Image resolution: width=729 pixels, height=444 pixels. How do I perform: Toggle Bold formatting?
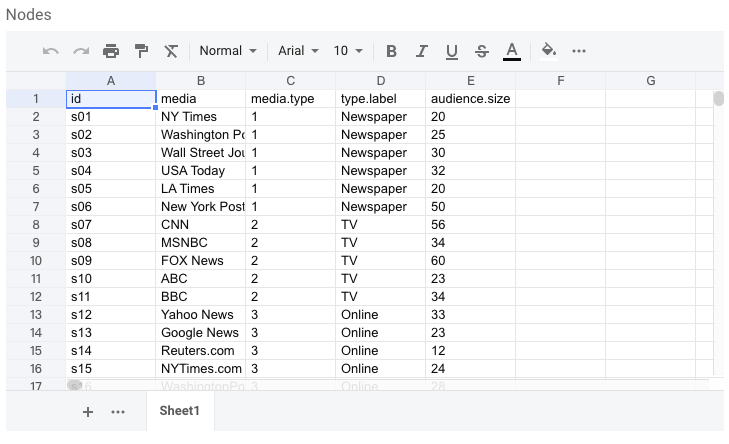[x=391, y=51]
